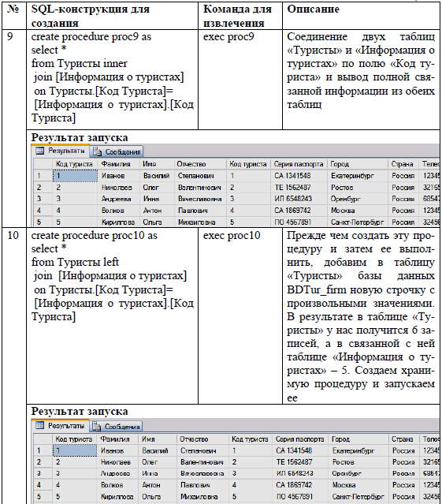442x504 pixels.
Task: Open the Сообщения tab in proc9 results
Action: [117, 151]
